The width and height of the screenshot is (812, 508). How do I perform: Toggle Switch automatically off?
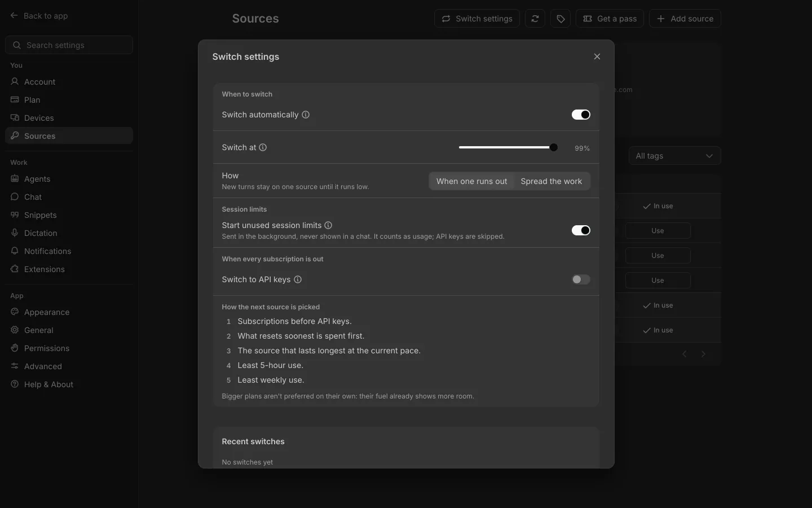pyautogui.click(x=581, y=115)
